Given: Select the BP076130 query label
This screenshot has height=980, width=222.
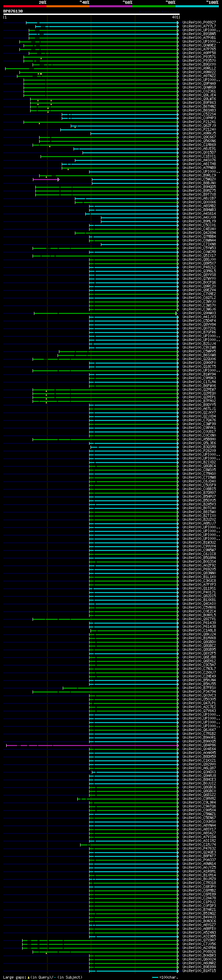Looking at the screenshot, I should pos(13,11).
